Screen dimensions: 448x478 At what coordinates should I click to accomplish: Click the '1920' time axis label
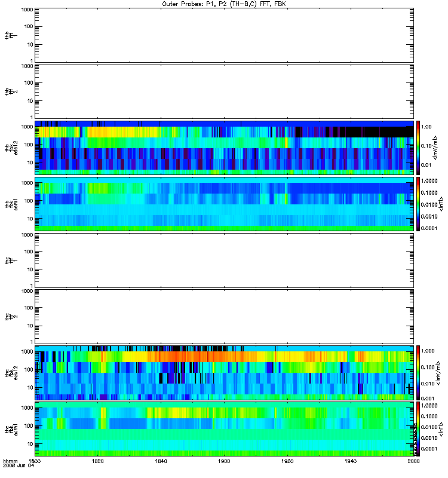click(287, 461)
